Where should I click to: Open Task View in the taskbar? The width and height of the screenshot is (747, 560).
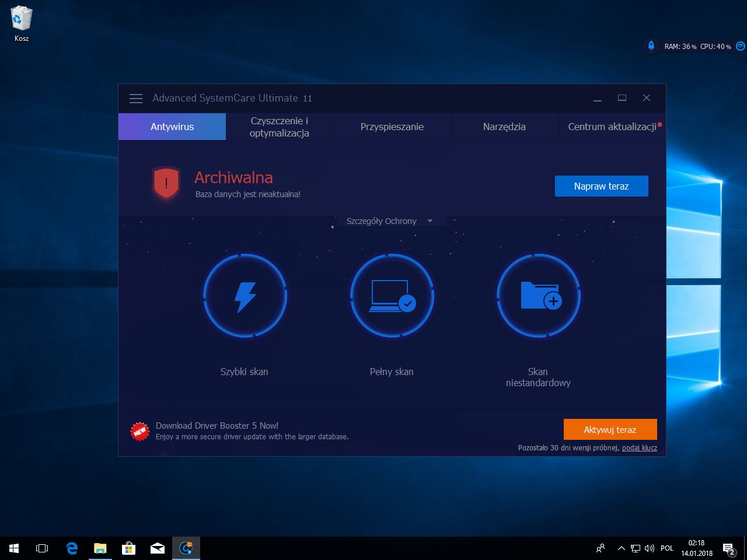42,548
